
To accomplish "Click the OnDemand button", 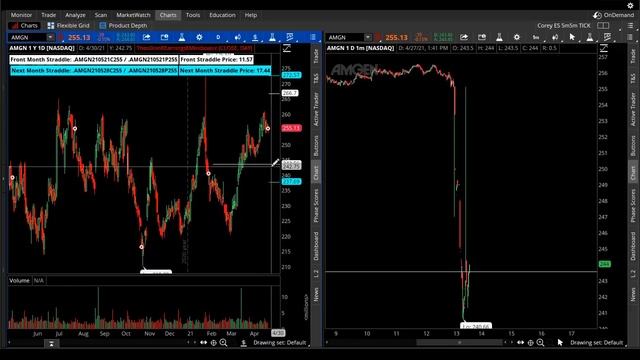I will [613, 15].
